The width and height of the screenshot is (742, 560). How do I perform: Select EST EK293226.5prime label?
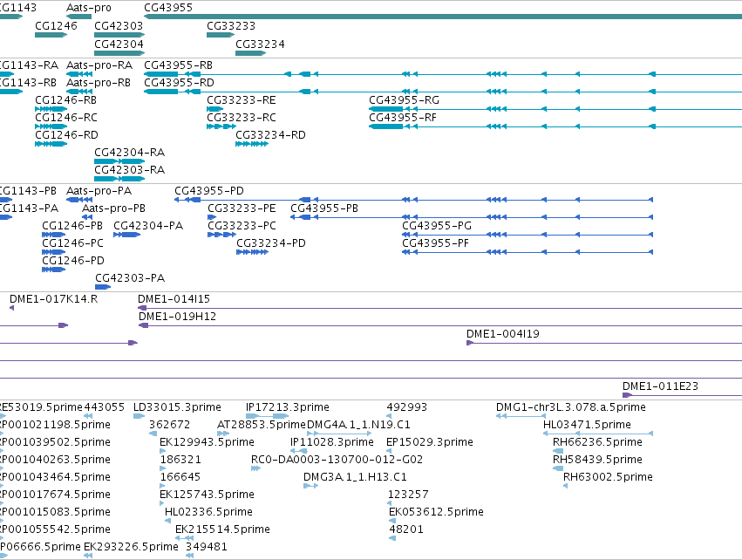coord(131,547)
